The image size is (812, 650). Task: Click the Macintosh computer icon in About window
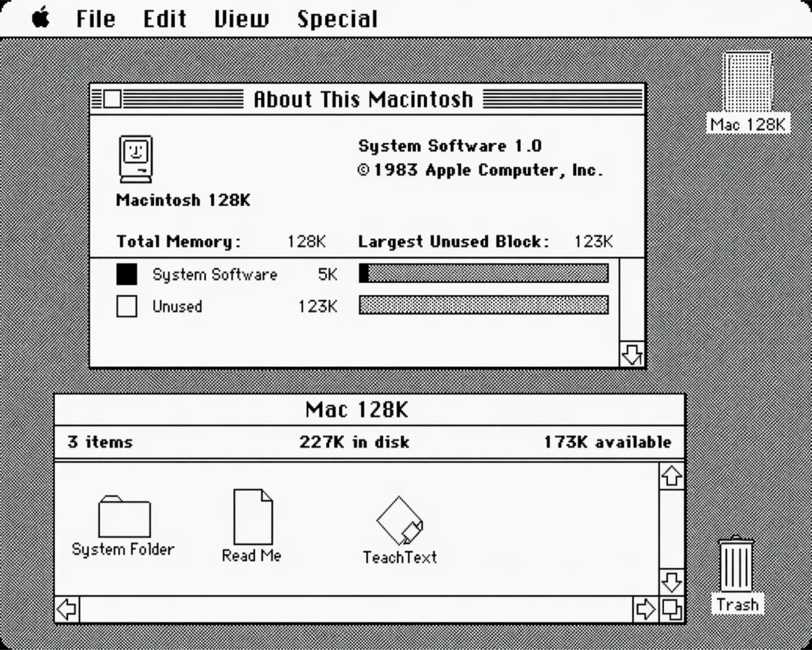135,158
